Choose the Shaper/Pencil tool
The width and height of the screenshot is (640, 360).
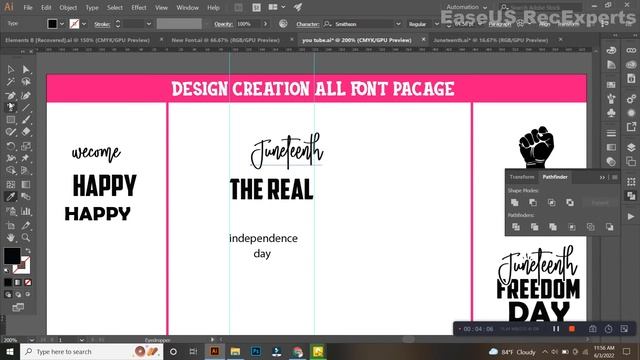click(11, 132)
